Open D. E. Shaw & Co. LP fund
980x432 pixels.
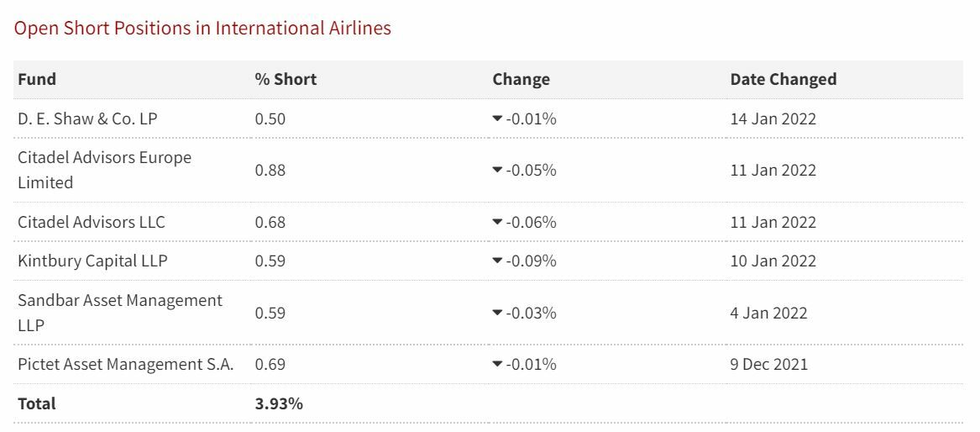[87, 119]
